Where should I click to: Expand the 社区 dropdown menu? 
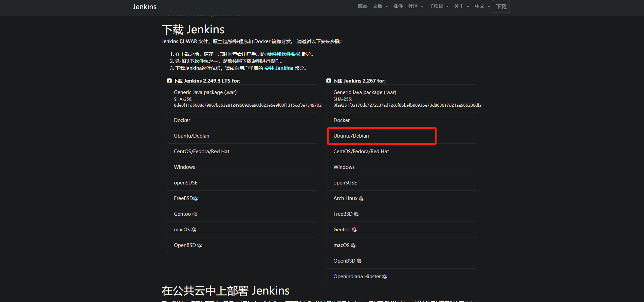(416, 6)
